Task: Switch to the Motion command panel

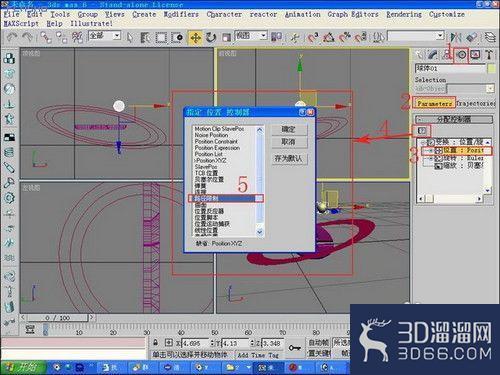Action: [461, 55]
